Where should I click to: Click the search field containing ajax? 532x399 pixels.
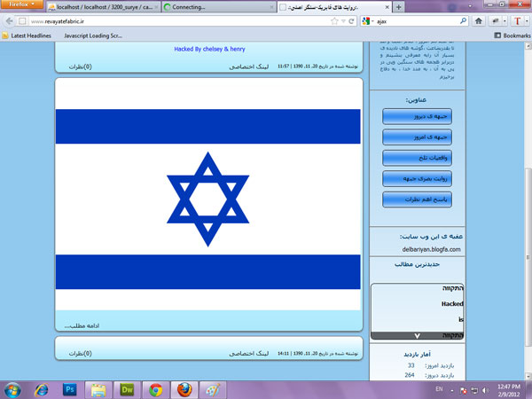(417, 21)
